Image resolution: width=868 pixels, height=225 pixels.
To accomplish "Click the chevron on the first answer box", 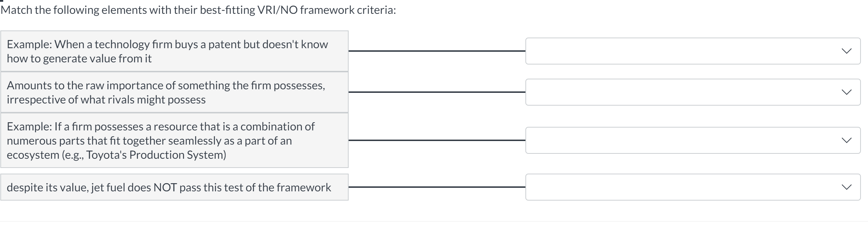I will tap(847, 51).
